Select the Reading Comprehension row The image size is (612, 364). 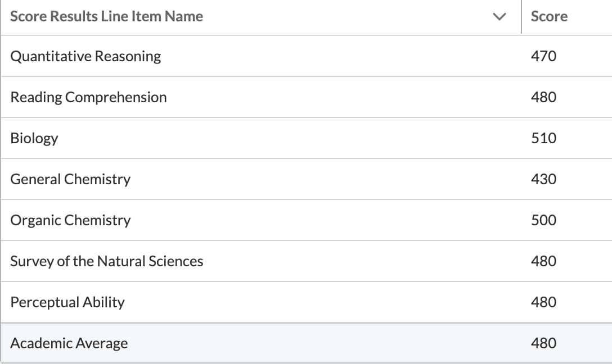pos(88,97)
